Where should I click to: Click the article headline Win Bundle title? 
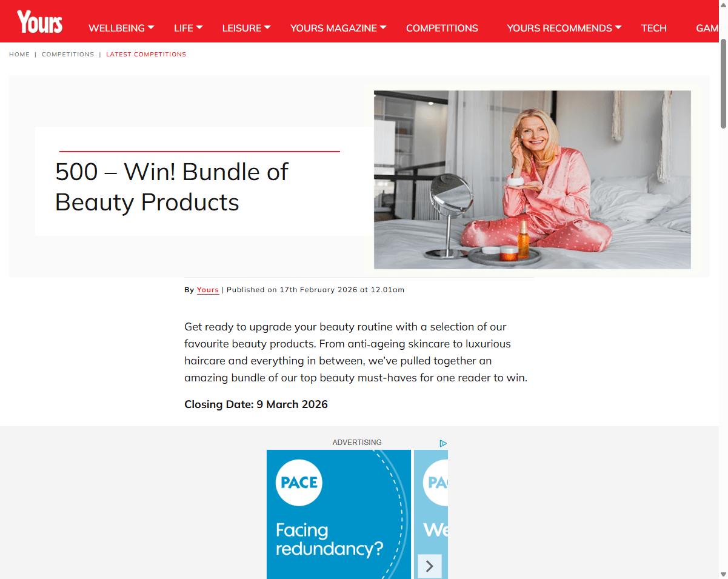coord(172,187)
